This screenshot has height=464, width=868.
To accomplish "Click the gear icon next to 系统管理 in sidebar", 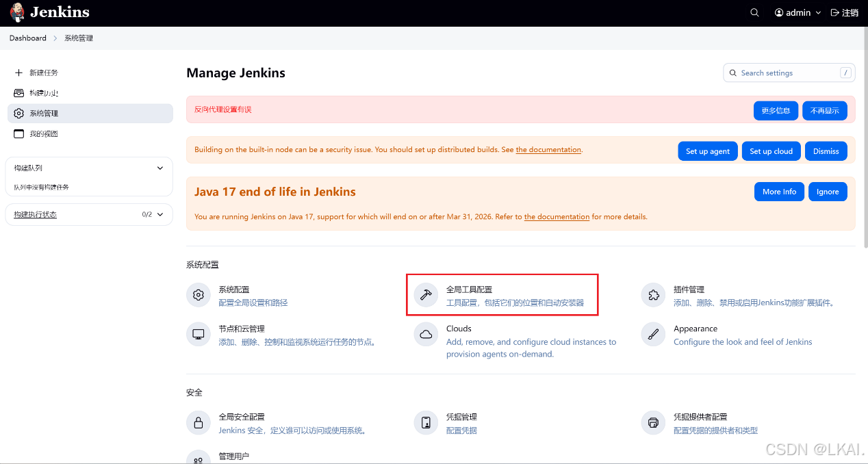I will point(18,114).
